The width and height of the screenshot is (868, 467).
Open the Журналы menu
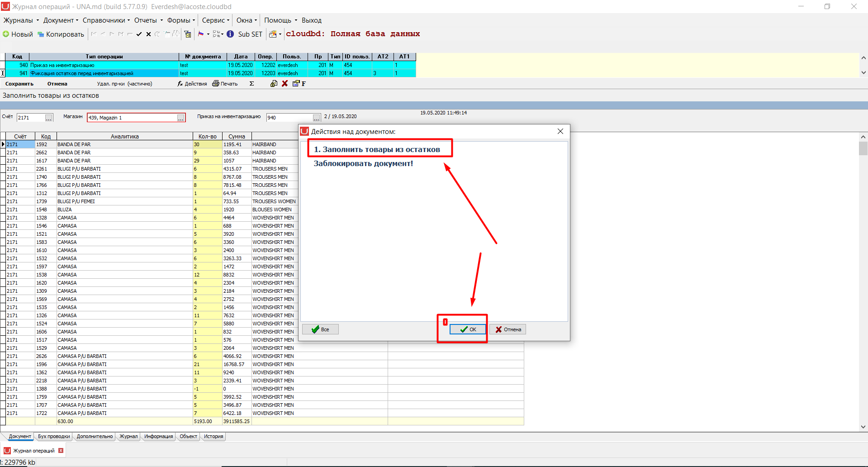coord(21,20)
